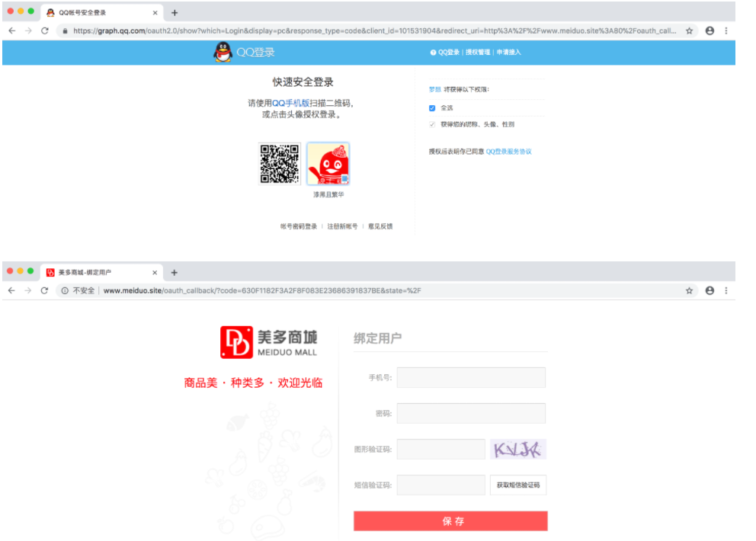This screenshot has height=541, width=756.
Task: Click the red 保存 button
Action: pyautogui.click(x=450, y=521)
